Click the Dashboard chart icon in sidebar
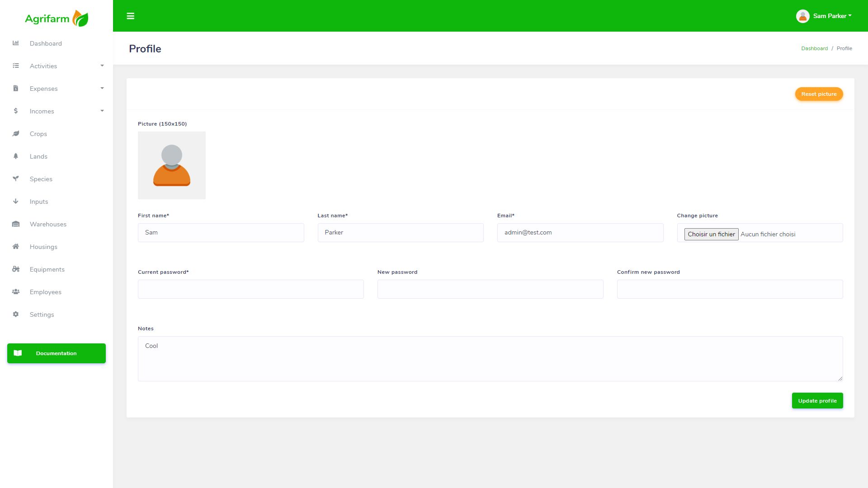 click(16, 43)
